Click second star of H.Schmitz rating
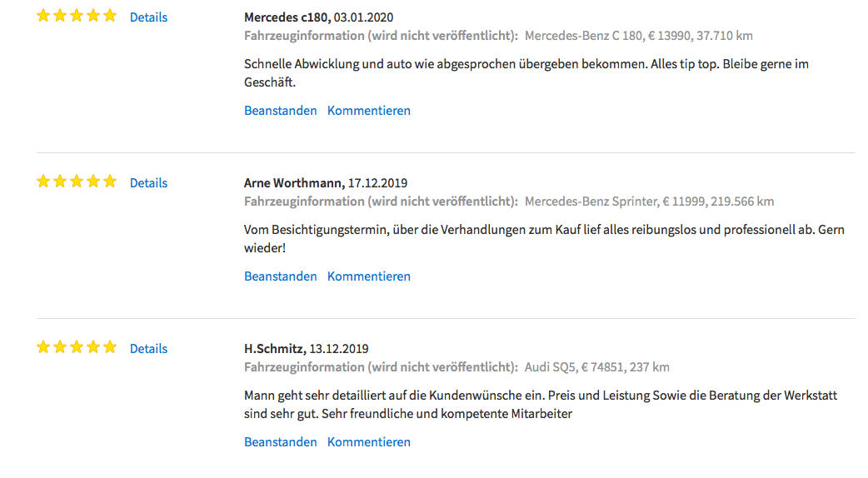This screenshot has width=868, height=478. tap(60, 347)
